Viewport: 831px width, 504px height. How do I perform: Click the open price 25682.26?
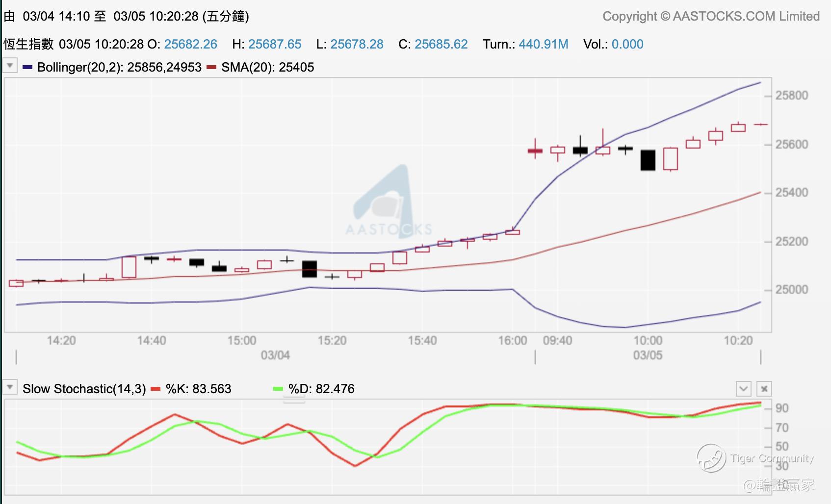tap(190, 44)
